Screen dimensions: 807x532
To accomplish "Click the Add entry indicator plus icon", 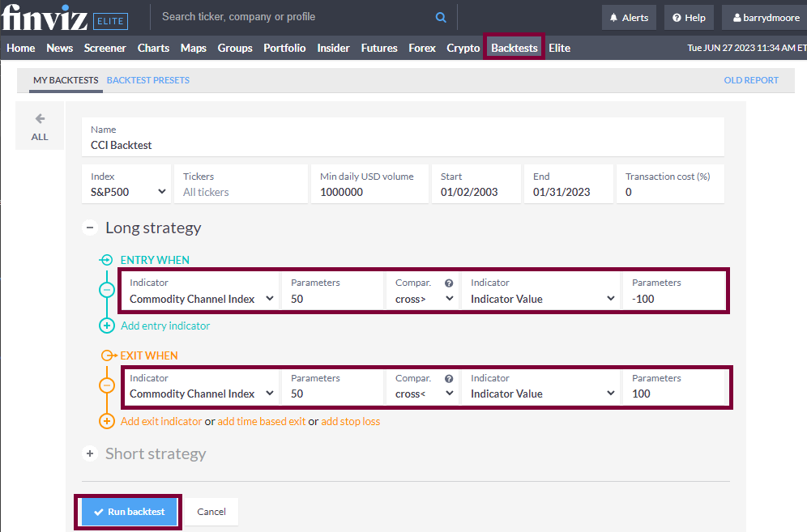I will pyautogui.click(x=106, y=326).
